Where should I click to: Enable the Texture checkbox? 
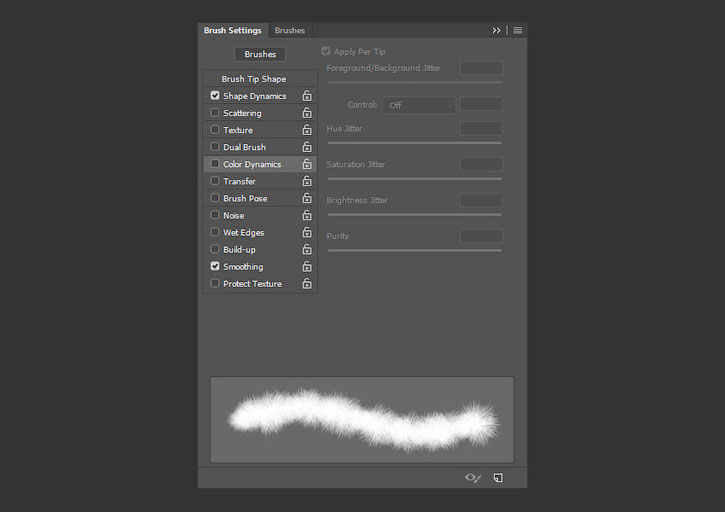[x=215, y=130]
